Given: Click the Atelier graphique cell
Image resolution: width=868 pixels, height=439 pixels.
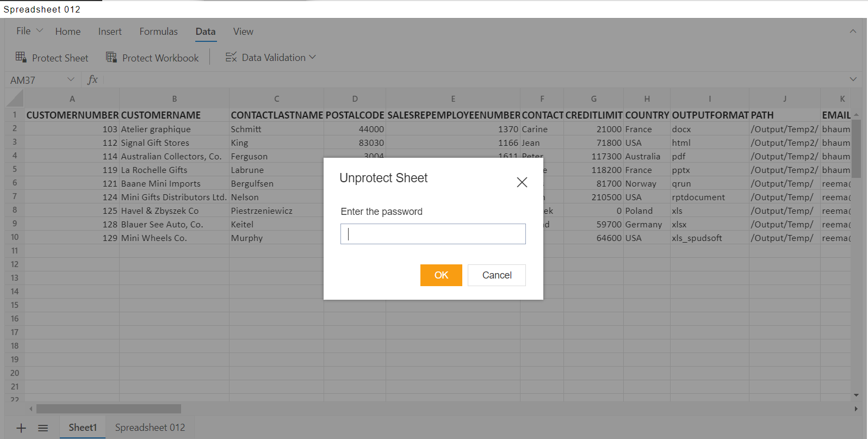Looking at the screenshot, I should point(174,129).
